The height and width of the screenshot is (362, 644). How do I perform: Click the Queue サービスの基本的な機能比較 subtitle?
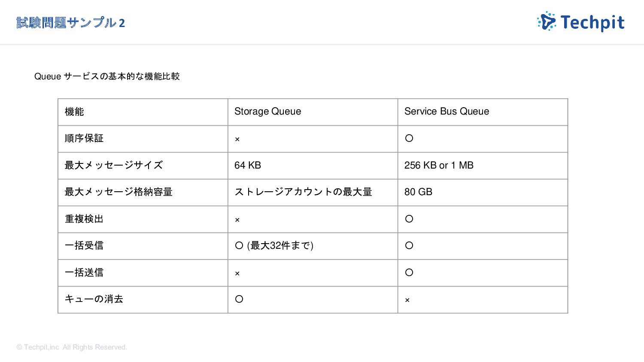[107, 76]
